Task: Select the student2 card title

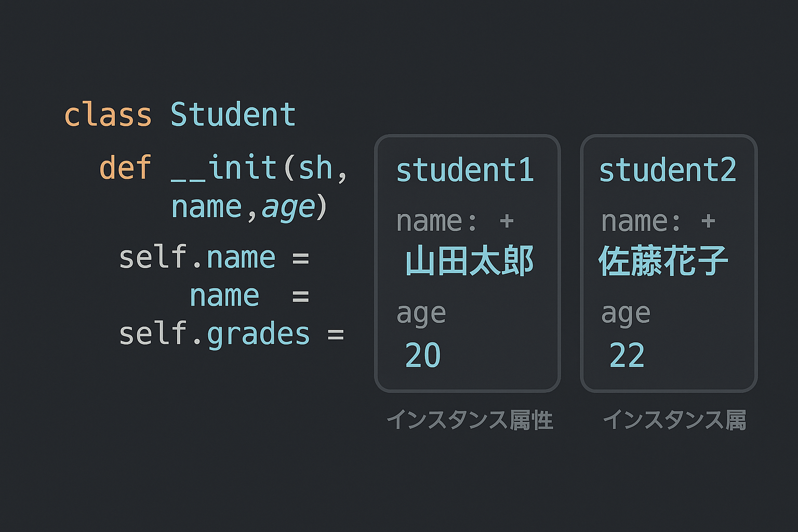Action: [668, 170]
